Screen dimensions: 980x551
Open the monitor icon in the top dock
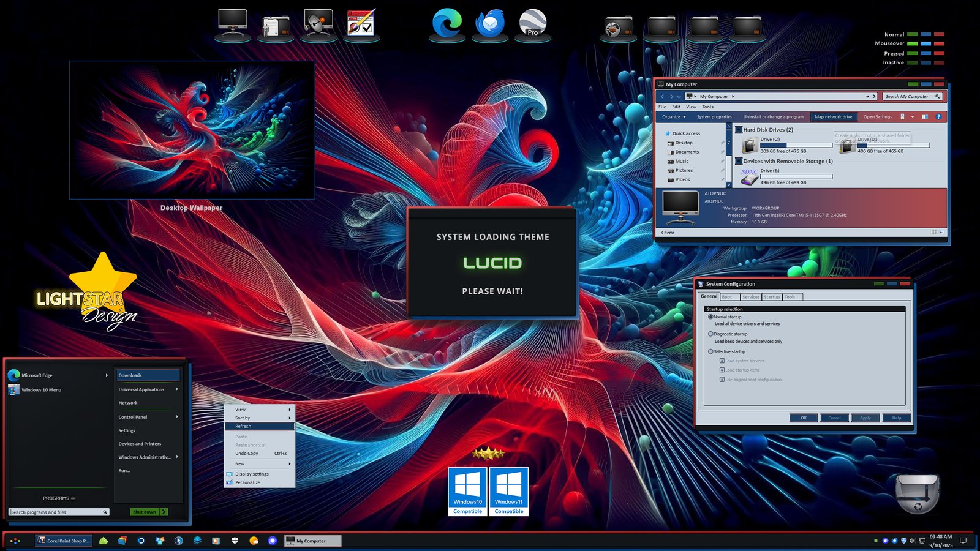[x=233, y=24]
